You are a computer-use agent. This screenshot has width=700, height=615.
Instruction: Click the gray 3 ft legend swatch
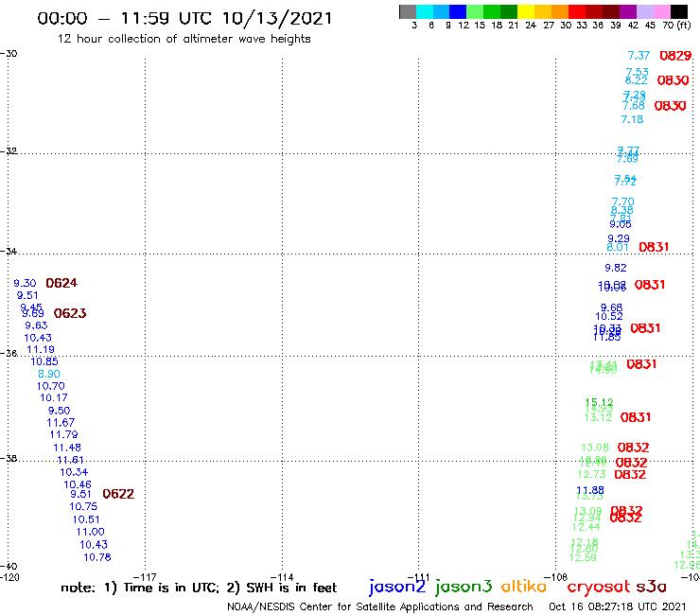(x=408, y=11)
